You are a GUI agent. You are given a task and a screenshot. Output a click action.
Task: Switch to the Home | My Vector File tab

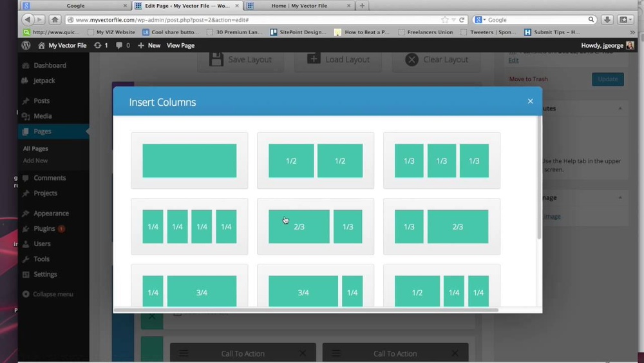point(299,6)
